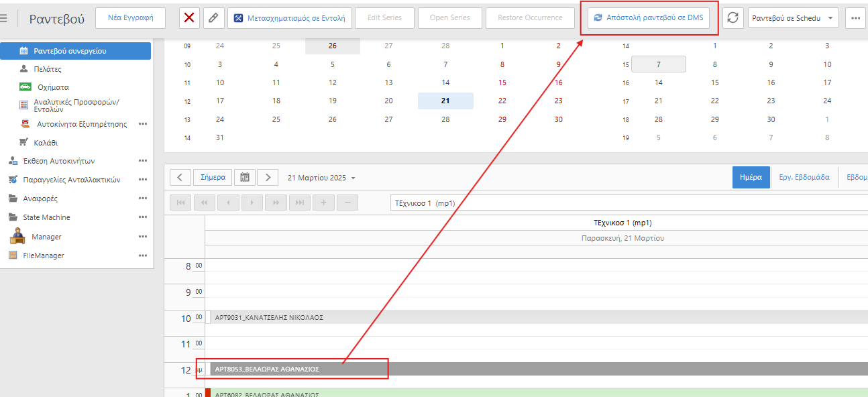Viewport: 868px width, 397px height.
Task: Select date 31 in left calendar
Action: point(220,137)
